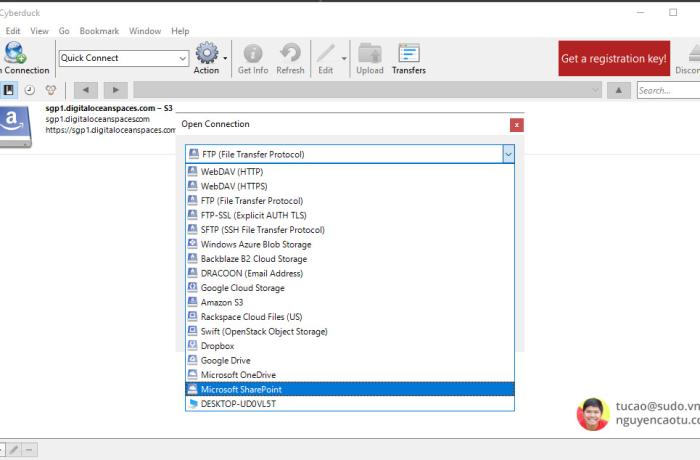
Task: Open the Transfers window icon
Action: (409, 53)
